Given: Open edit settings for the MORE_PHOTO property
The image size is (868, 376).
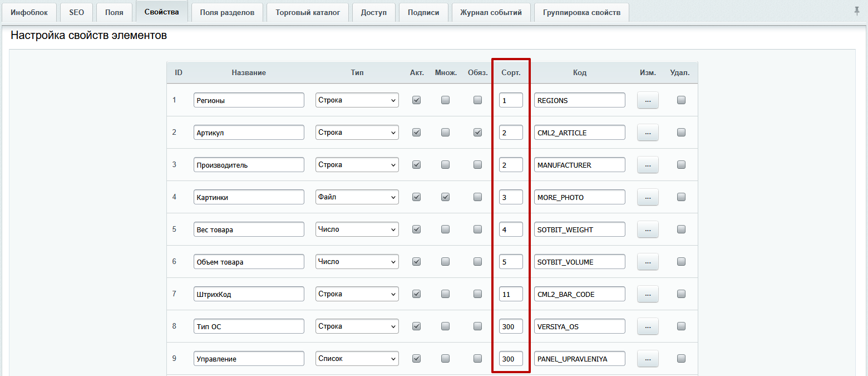Looking at the screenshot, I should click(647, 197).
